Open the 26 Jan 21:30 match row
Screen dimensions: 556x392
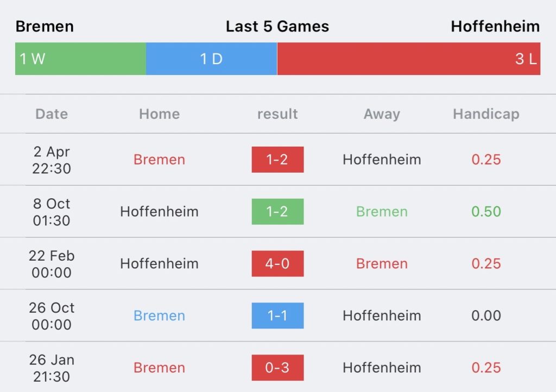click(278, 368)
